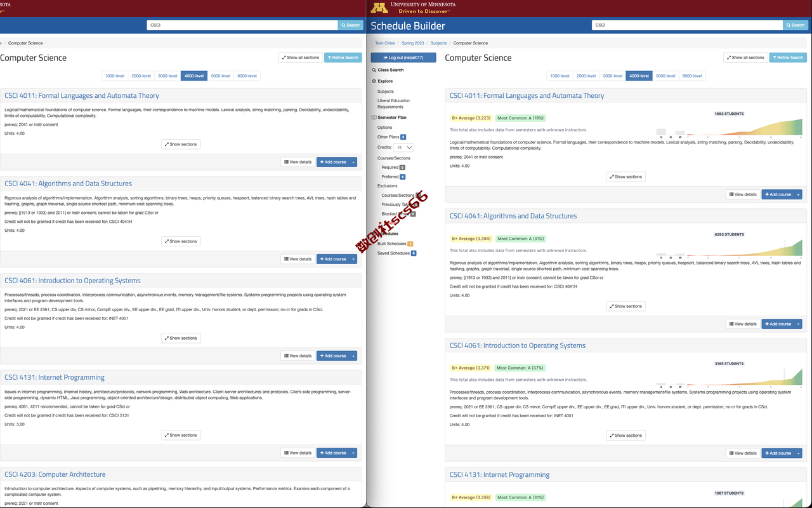
Task: Click Twin Cities breadcrumb link
Action: (x=385, y=43)
